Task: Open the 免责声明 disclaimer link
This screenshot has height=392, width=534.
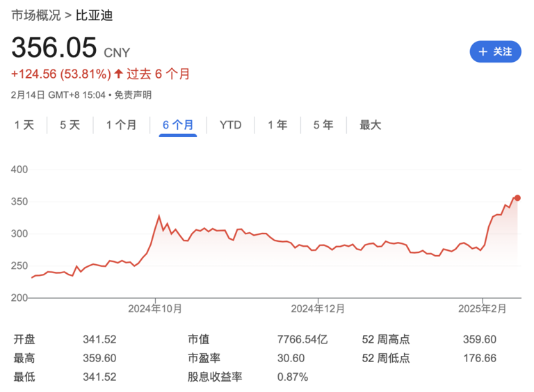Action: pos(133,95)
